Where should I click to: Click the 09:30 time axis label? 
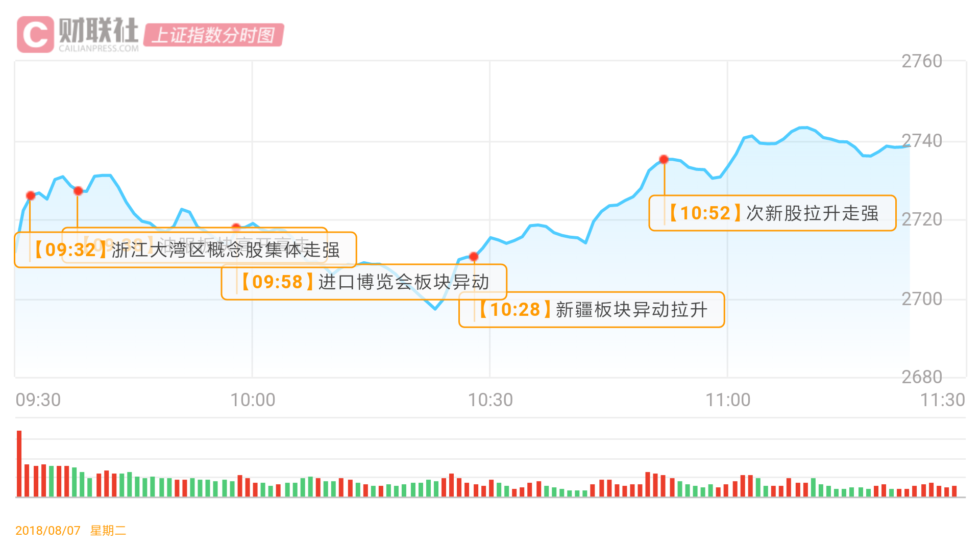(x=38, y=400)
